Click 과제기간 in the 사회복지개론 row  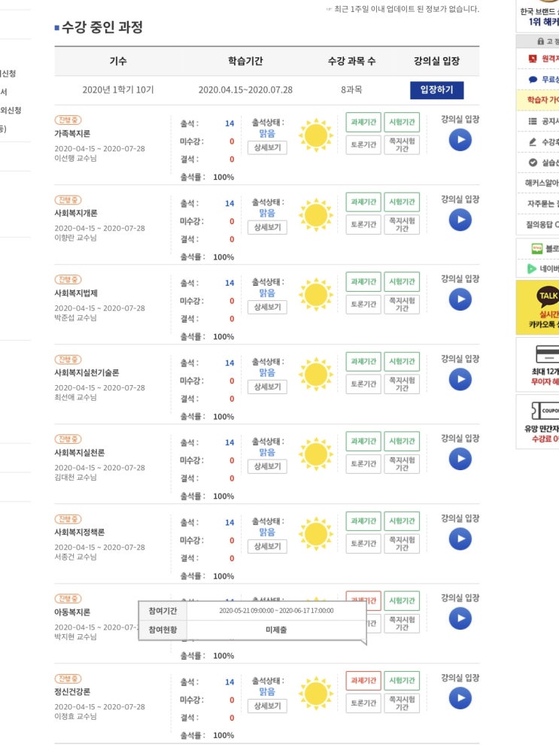[x=363, y=202]
